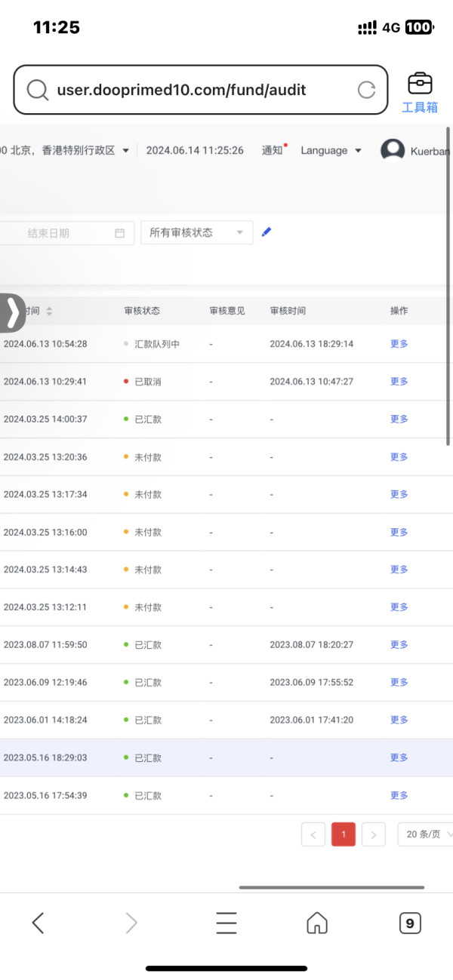Tap the search magnifier icon
This screenshot has height=980, width=453.
[37, 91]
